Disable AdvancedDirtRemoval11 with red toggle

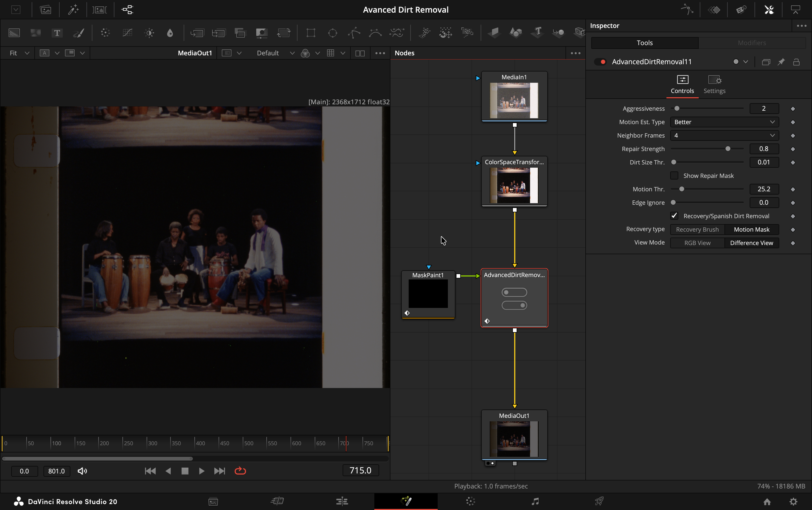[600, 62]
